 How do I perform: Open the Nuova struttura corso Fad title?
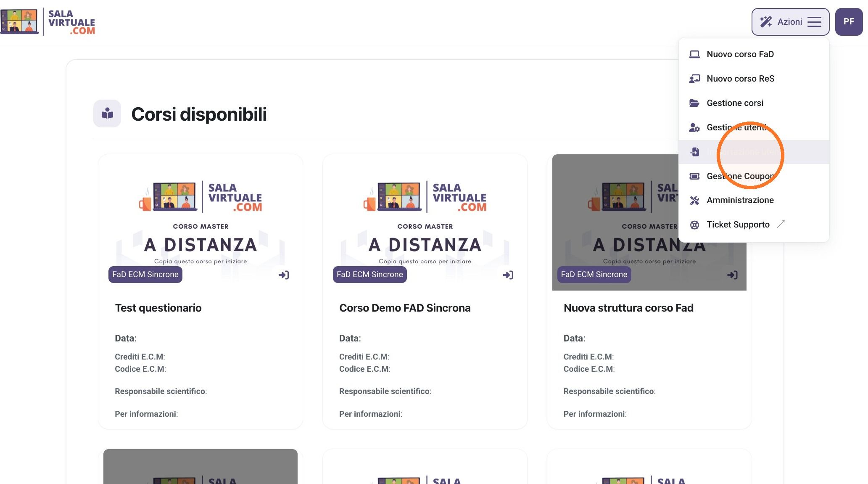628,308
